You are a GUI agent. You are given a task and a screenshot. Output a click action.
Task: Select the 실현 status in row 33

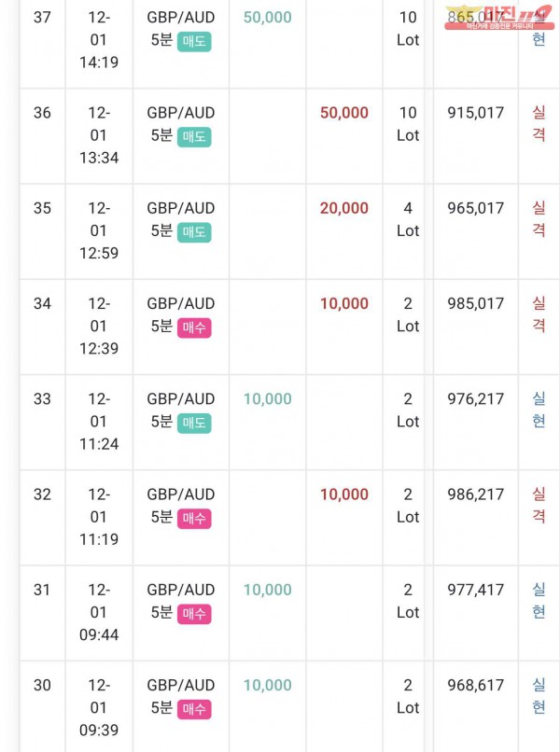539,411
